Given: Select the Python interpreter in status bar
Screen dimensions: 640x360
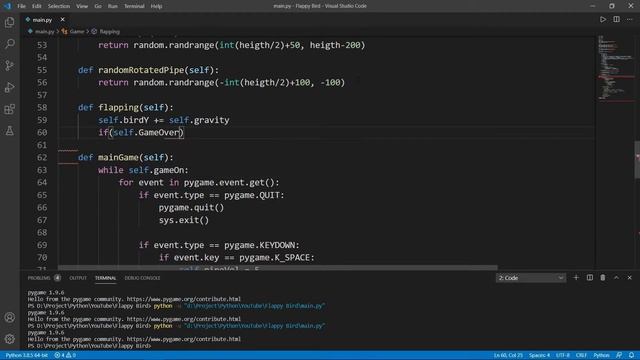Looking at the screenshot, I should [27, 355].
